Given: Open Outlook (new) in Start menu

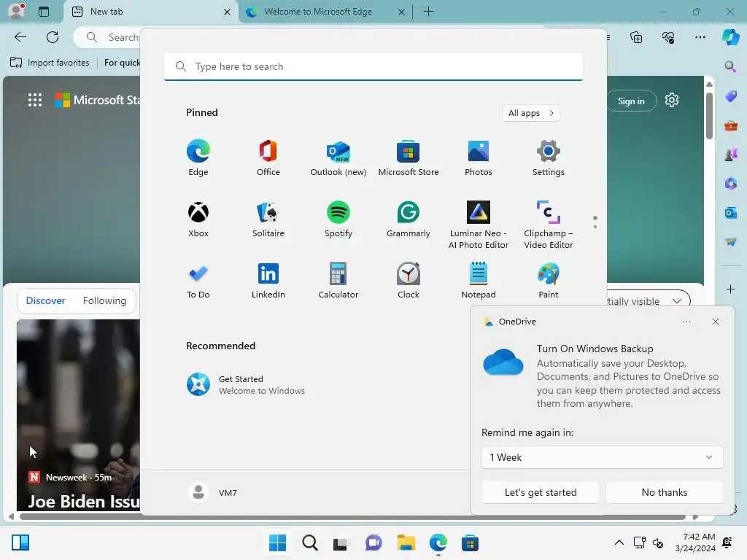Looking at the screenshot, I should [338, 157].
